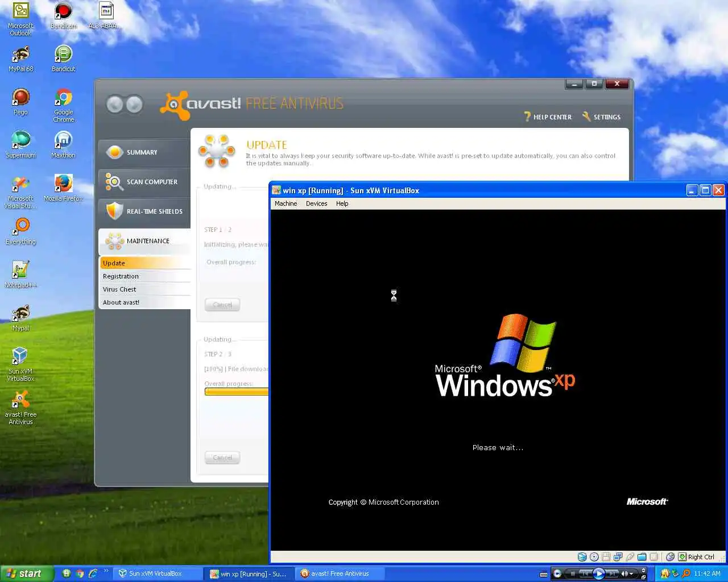Click the avast forward navigation arrow
Image resolution: width=728 pixels, height=582 pixels.
[134, 105]
